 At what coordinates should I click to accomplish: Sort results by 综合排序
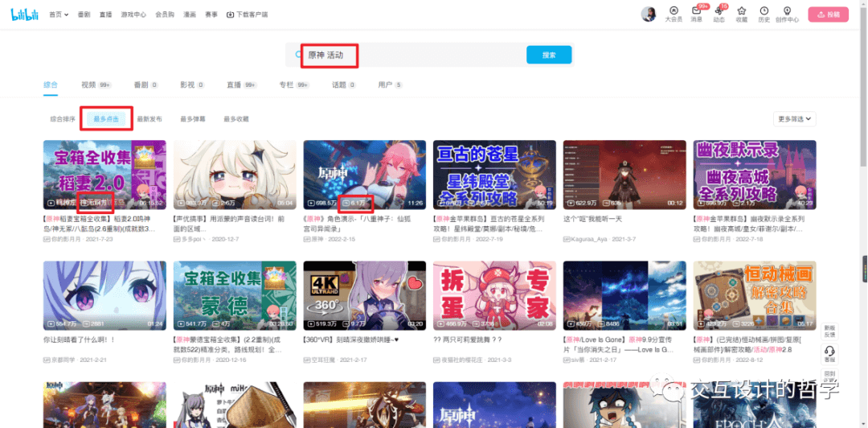63,118
